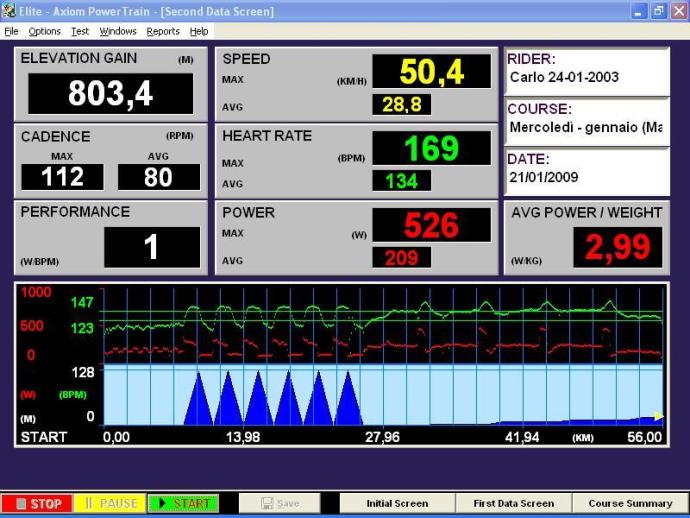Open the Test menu
690x518 pixels.
tap(80, 31)
